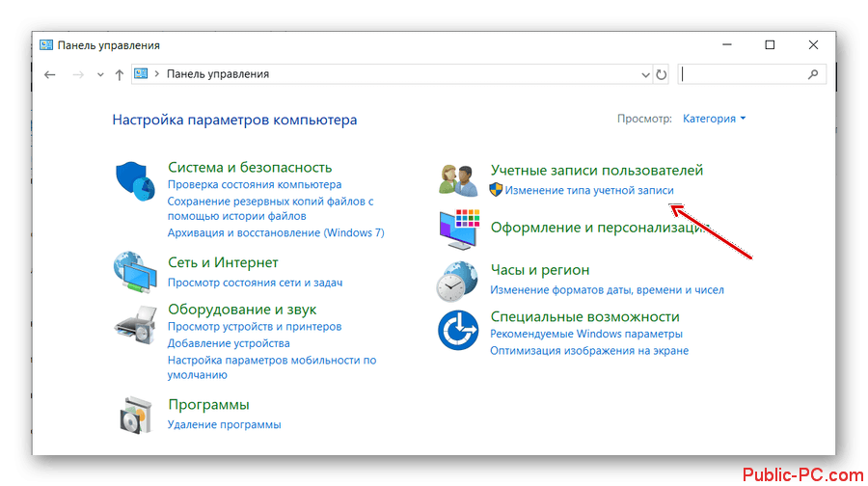The width and height of the screenshot is (868, 486).
Task: Click the User Accounts people icon
Action: point(458,181)
